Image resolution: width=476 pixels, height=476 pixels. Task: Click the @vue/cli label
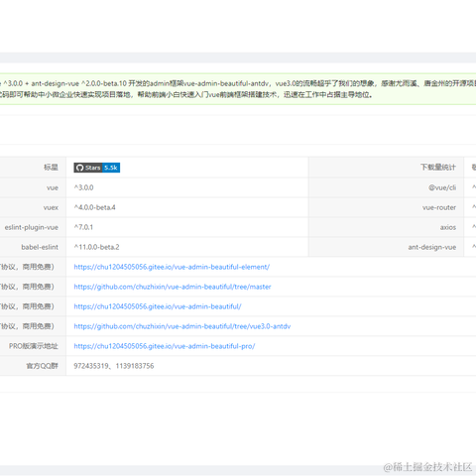[x=442, y=187]
